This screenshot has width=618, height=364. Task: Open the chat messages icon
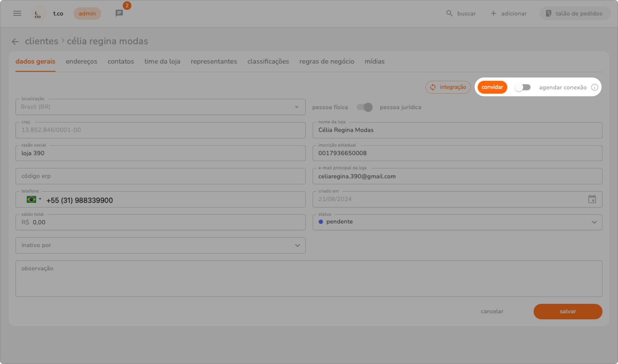119,13
